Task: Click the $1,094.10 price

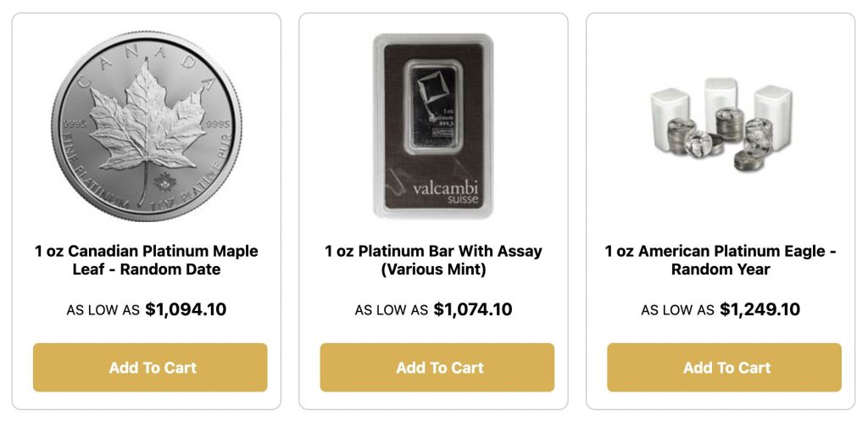Action: point(186,309)
